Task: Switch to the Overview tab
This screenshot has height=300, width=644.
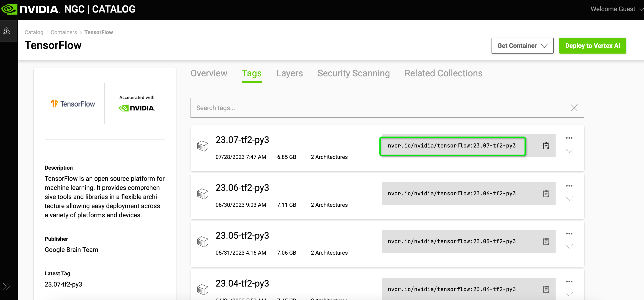Action: tap(209, 73)
